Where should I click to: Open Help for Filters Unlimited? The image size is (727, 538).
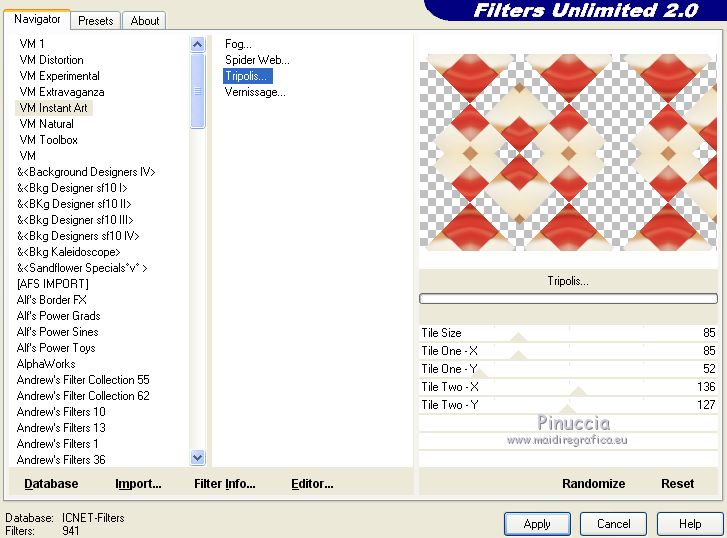[690, 524]
